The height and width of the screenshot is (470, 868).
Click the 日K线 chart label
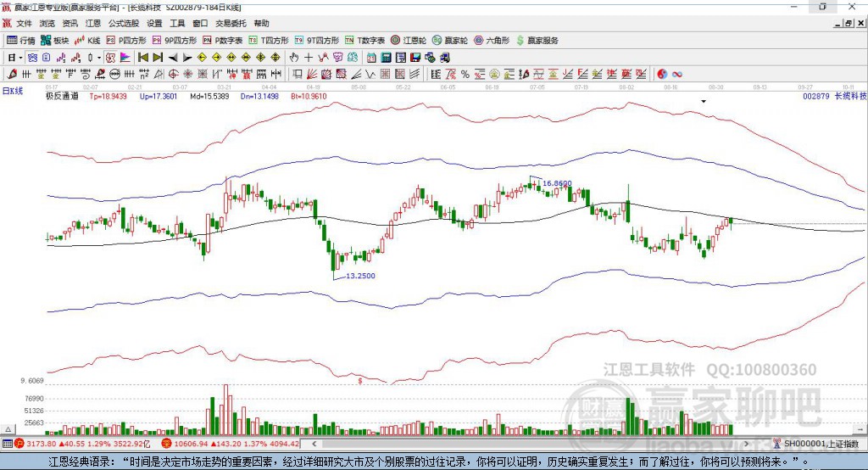pyautogui.click(x=13, y=91)
